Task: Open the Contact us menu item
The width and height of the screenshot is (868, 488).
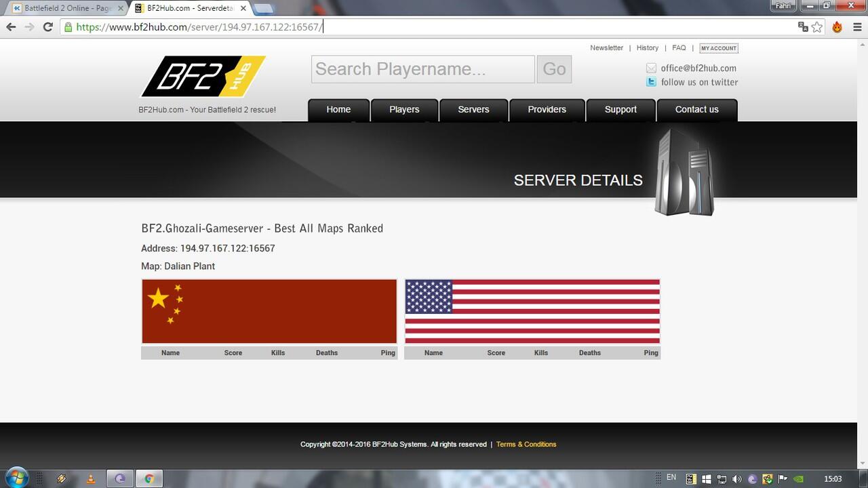Action: coord(696,110)
